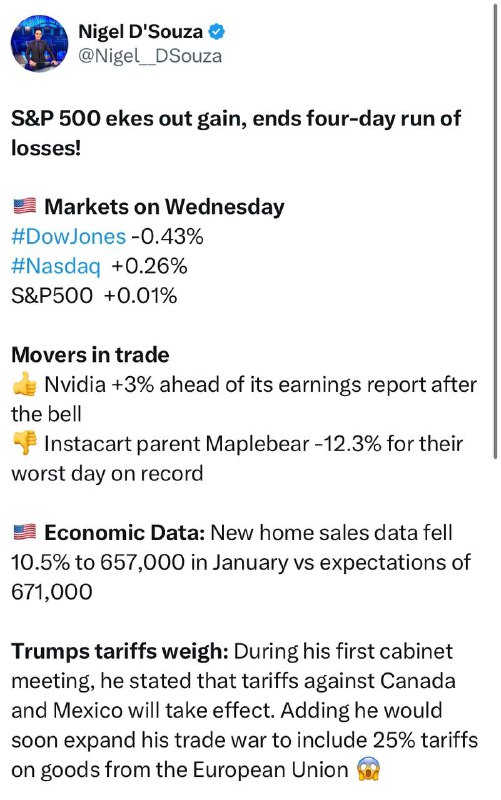Click the @Nigel__DSouza handle
Image resolution: width=501 pixels, height=800 pixels.
pos(149,56)
